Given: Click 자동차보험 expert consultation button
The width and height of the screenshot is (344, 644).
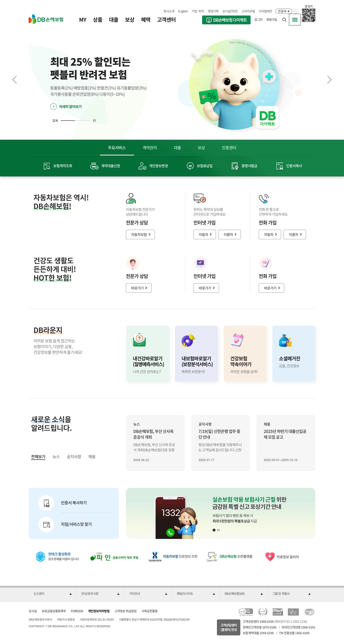Looking at the screenshot, I should click(x=140, y=234).
